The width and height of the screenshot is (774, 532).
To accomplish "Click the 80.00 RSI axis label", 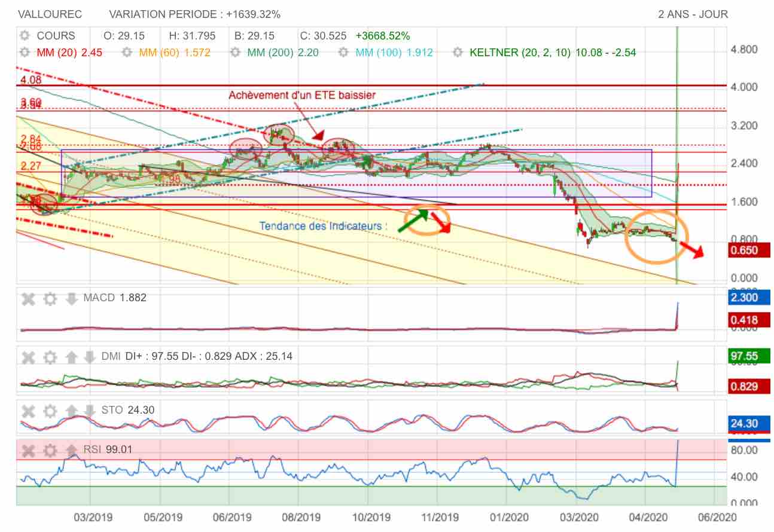I will click(744, 450).
